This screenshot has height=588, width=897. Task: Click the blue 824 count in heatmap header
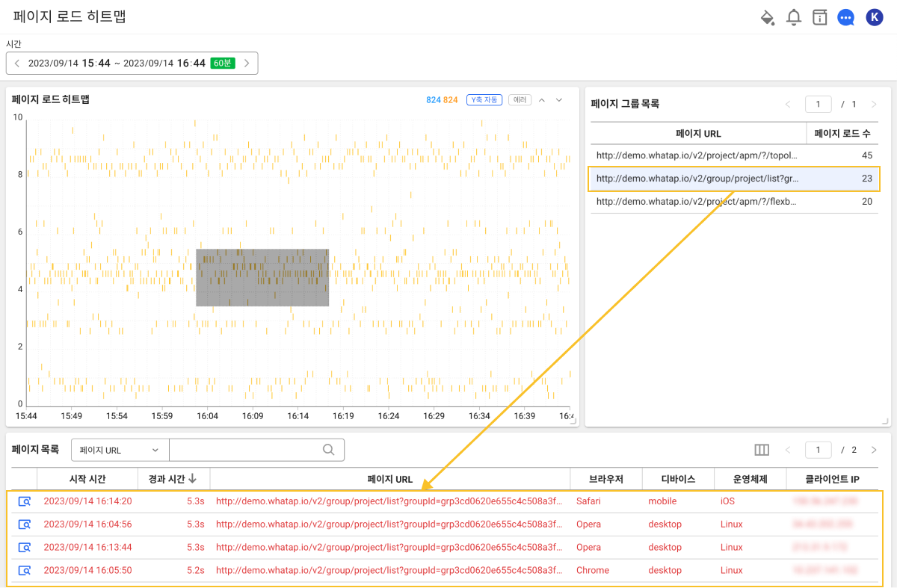[434, 99]
